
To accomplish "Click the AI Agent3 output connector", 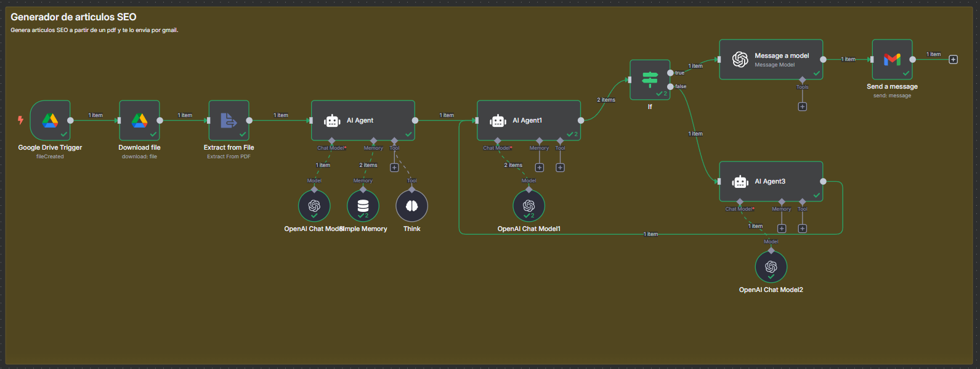I will 823,181.
